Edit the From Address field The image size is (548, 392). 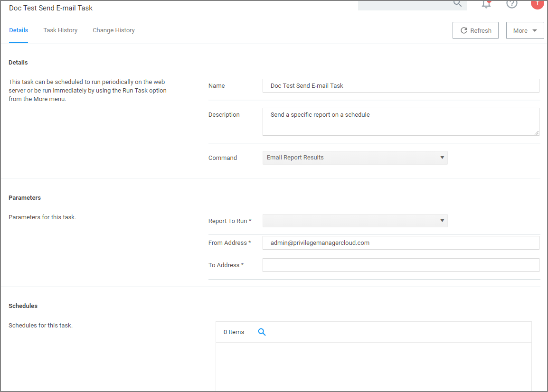pyautogui.click(x=401, y=243)
